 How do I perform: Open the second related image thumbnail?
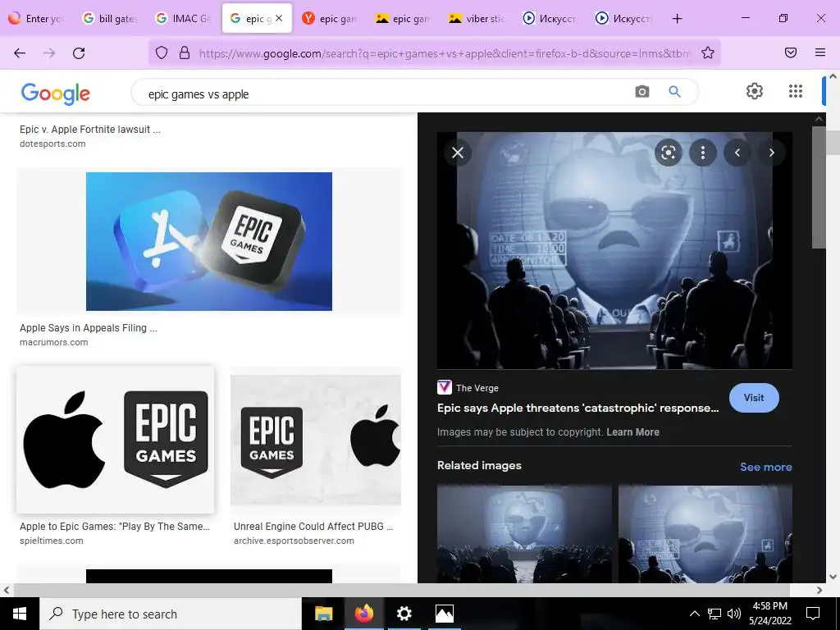pyautogui.click(x=705, y=533)
